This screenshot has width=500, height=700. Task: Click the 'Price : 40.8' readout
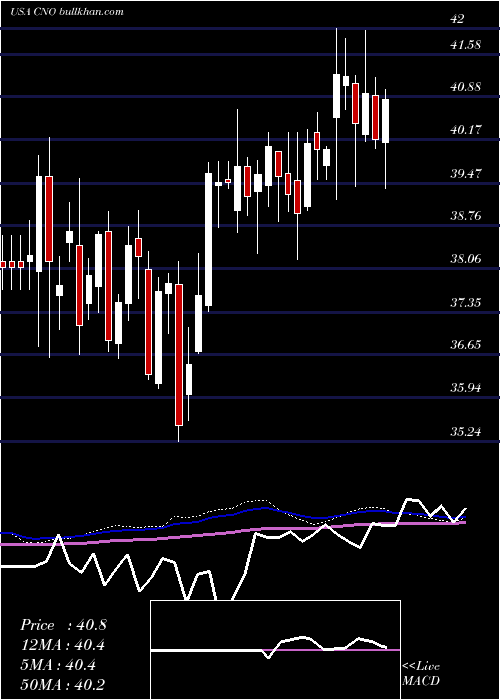pos(63,625)
